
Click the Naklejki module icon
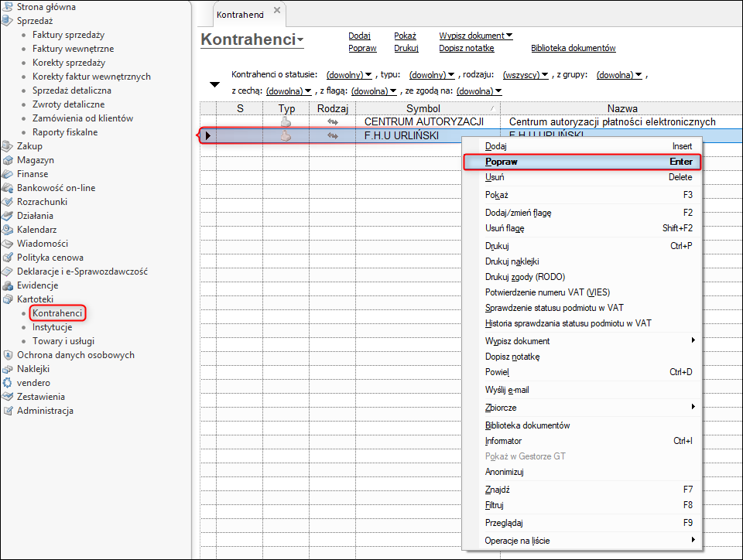pos(8,369)
